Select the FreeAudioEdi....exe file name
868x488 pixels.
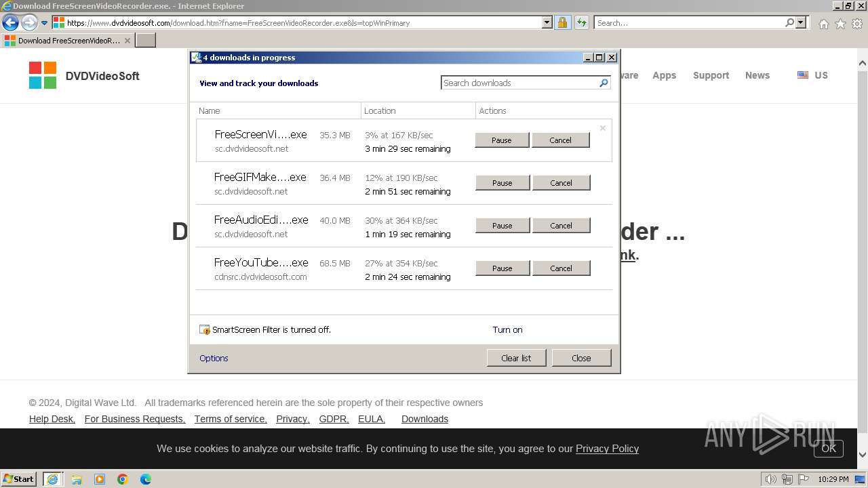click(261, 220)
